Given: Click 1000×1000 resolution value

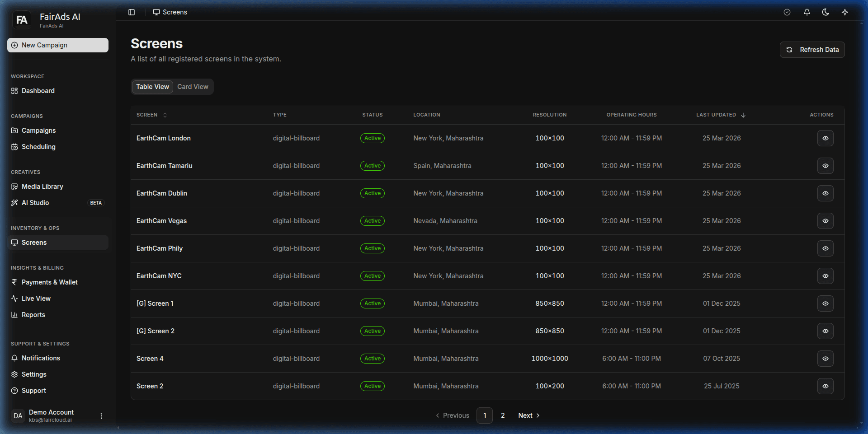Looking at the screenshot, I should click(x=550, y=359).
